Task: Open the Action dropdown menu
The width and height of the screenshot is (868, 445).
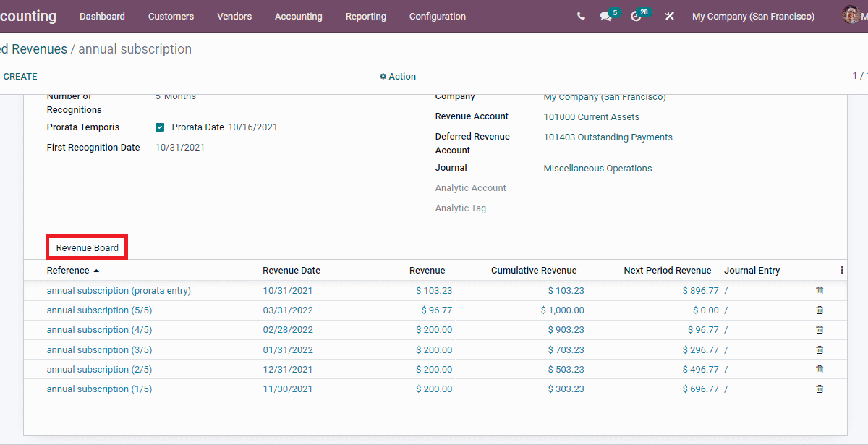Action: point(398,76)
